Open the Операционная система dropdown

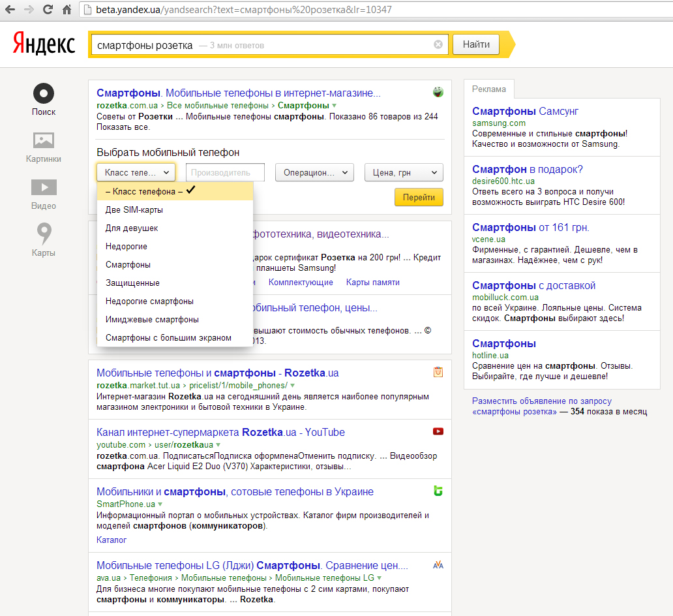(x=314, y=172)
